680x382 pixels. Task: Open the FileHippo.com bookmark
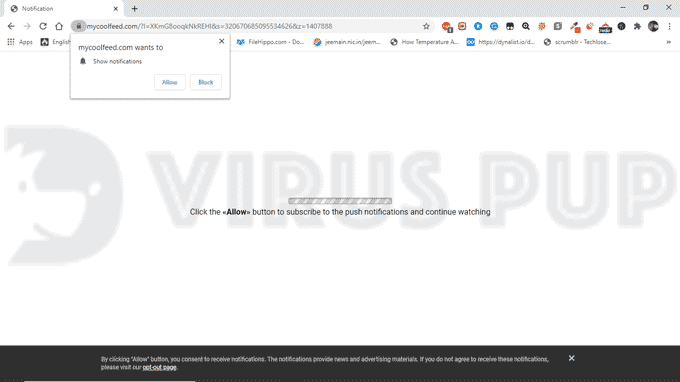coord(270,42)
